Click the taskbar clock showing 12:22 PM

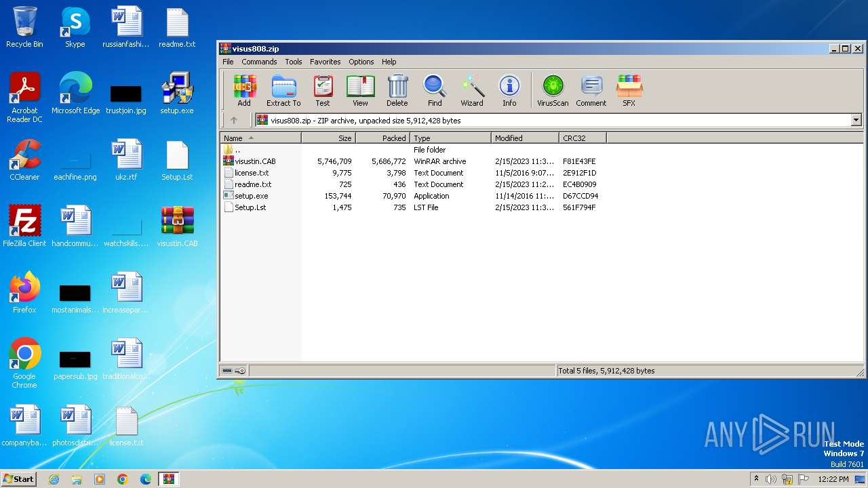[833, 479]
